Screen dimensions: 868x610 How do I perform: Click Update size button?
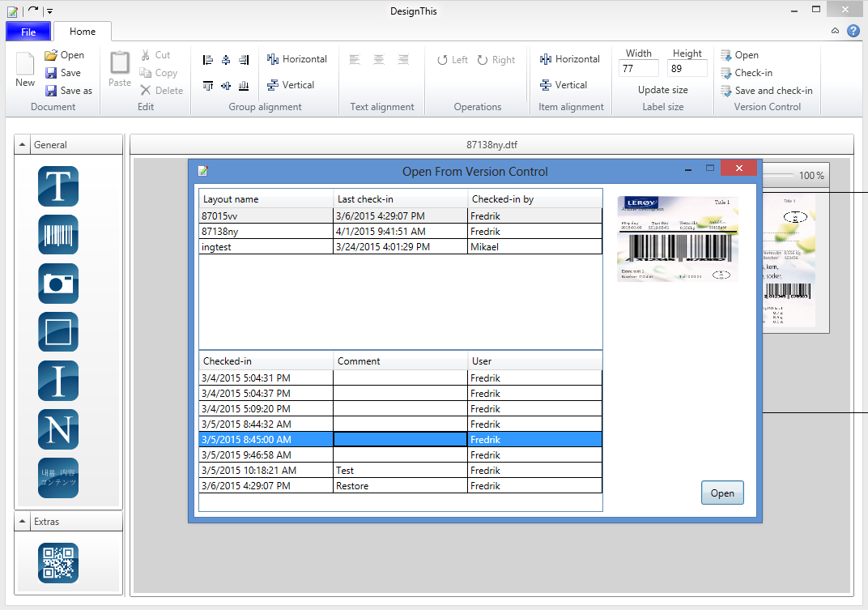coord(662,90)
